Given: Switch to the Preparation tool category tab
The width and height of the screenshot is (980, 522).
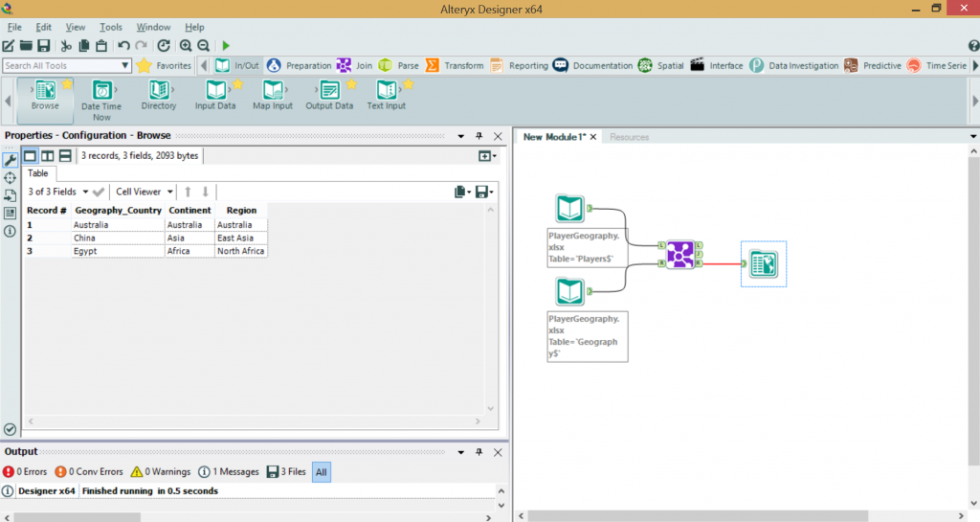Looking at the screenshot, I should coord(299,66).
